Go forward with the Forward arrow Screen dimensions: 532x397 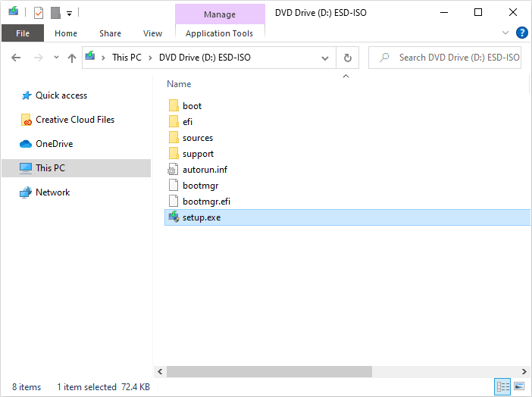pos(39,58)
